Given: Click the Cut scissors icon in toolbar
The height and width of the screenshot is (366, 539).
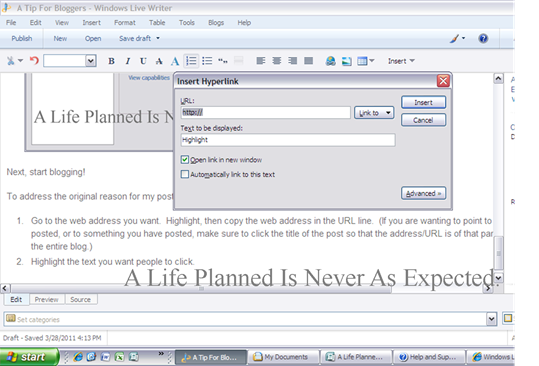Looking at the screenshot, I should [11, 61].
